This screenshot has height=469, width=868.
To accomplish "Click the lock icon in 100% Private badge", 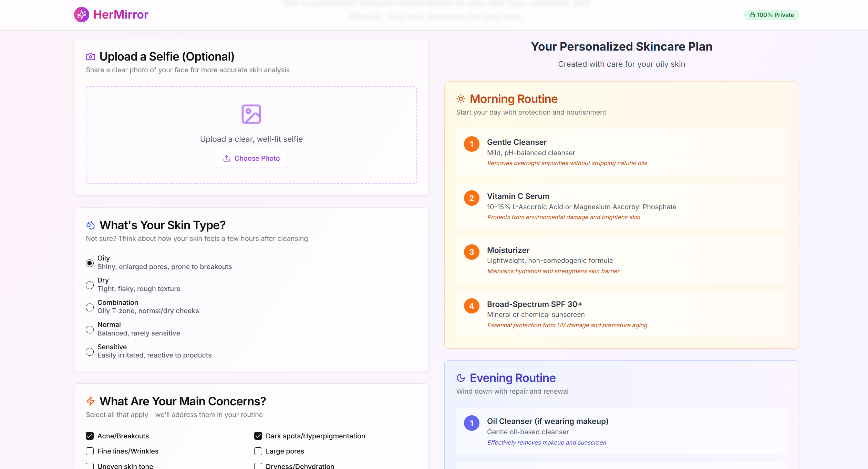I will point(752,15).
